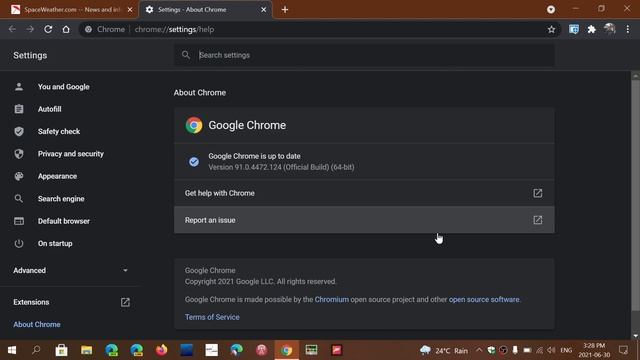Click the Appearance palette icon
Image resolution: width=640 pixels, height=360 pixels.
pyautogui.click(x=19, y=176)
